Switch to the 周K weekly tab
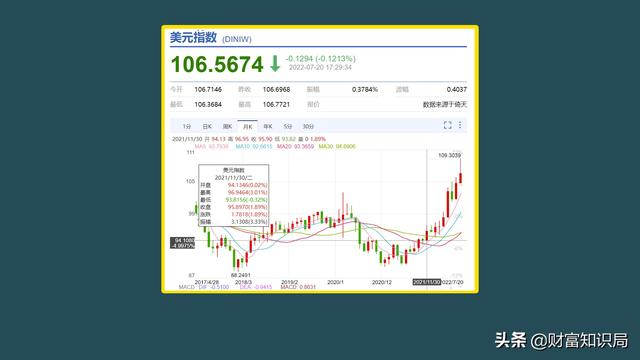The height and width of the screenshot is (360, 640). [x=227, y=127]
